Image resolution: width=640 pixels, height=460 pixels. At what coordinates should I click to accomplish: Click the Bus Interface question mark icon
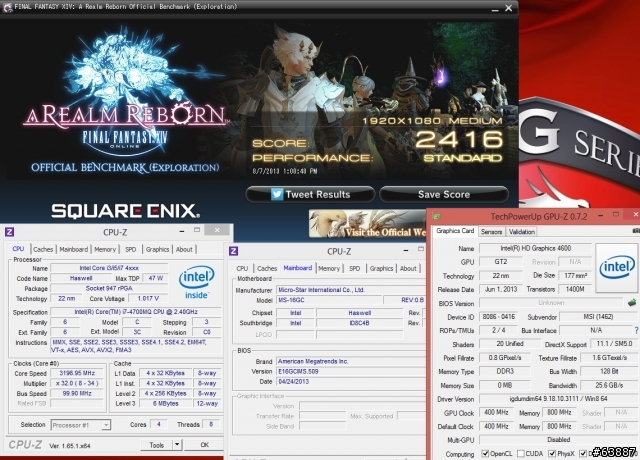coord(636,330)
